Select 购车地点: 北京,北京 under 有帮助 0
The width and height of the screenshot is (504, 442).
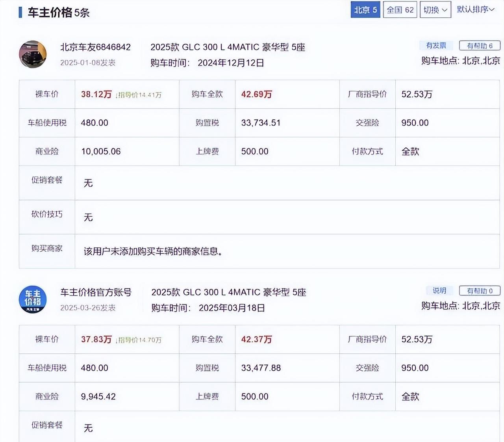(461, 306)
